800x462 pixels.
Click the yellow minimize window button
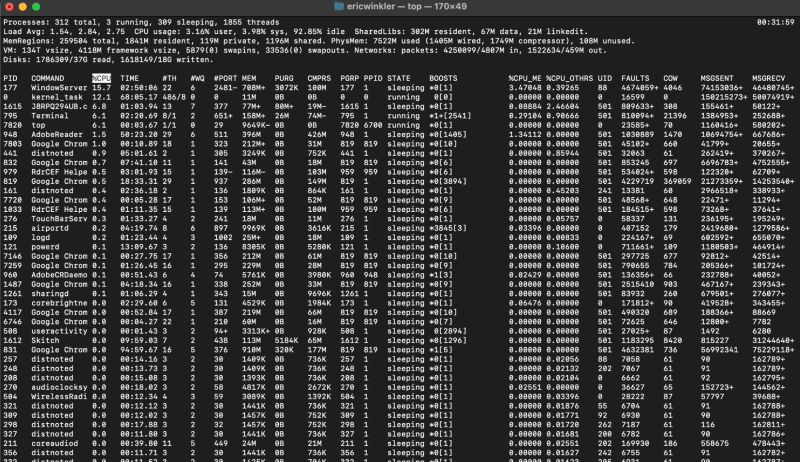[x=22, y=7]
